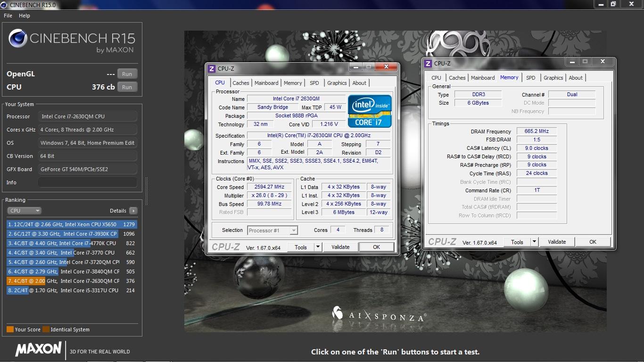644x362 pixels.
Task: Open the Help menu in Cinebench
Action: pyautogui.click(x=25, y=16)
